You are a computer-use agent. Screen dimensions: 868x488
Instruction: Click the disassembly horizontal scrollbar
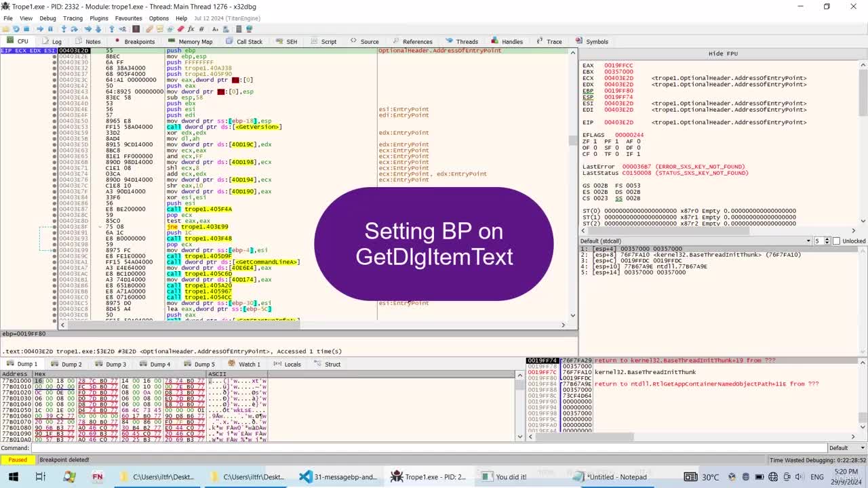pyautogui.click(x=312, y=325)
